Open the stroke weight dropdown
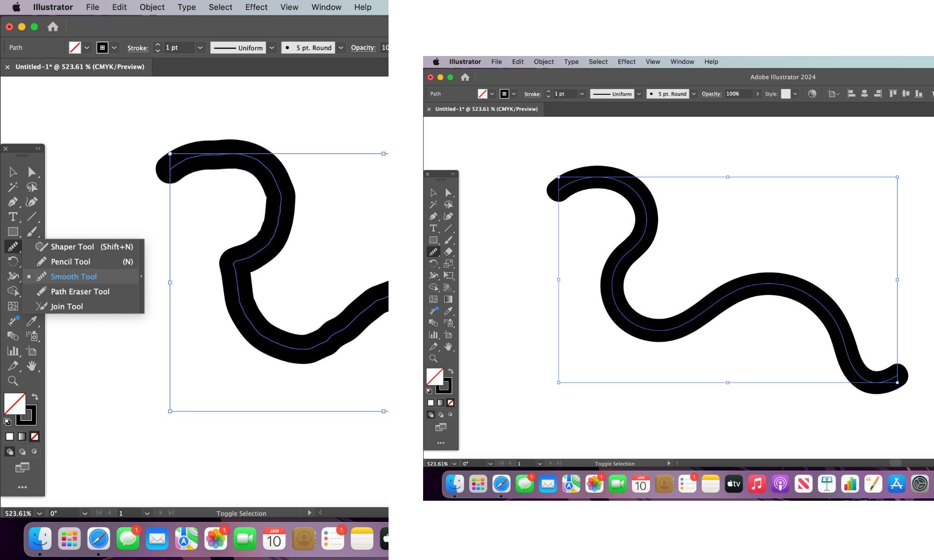This screenshot has width=934, height=560. pyautogui.click(x=200, y=47)
